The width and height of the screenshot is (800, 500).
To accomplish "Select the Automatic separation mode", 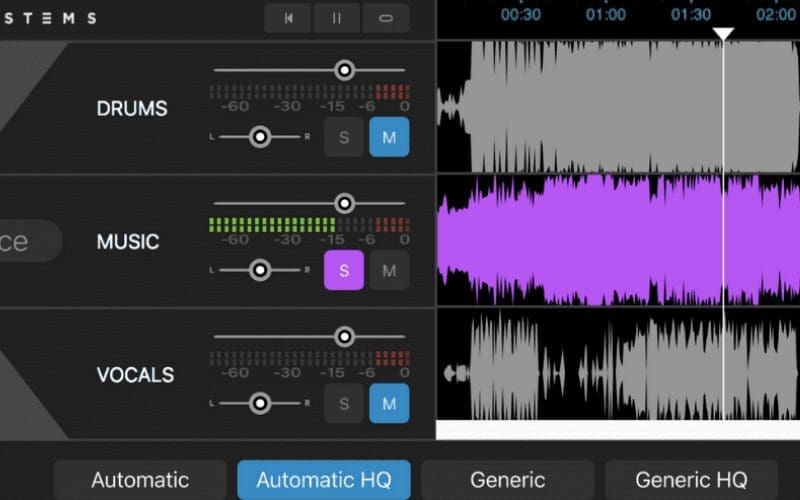I will pos(140,480).
